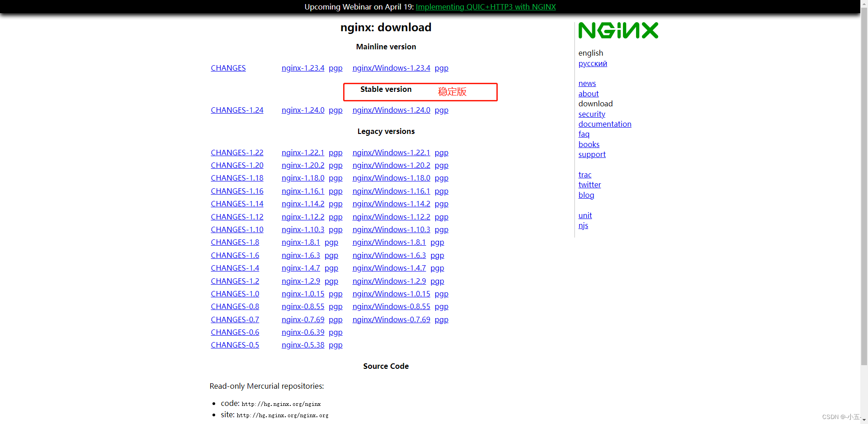The width and height of the screenshot is (868, 424).
Task: Open the CHANGES file for mainline version
Action: [x=228, y=68]
